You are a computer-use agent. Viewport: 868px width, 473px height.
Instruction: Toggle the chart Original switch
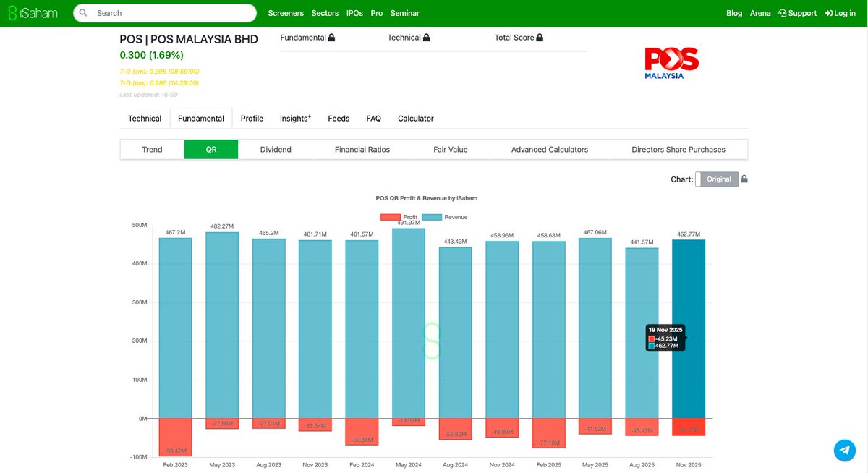pos(717,179)
